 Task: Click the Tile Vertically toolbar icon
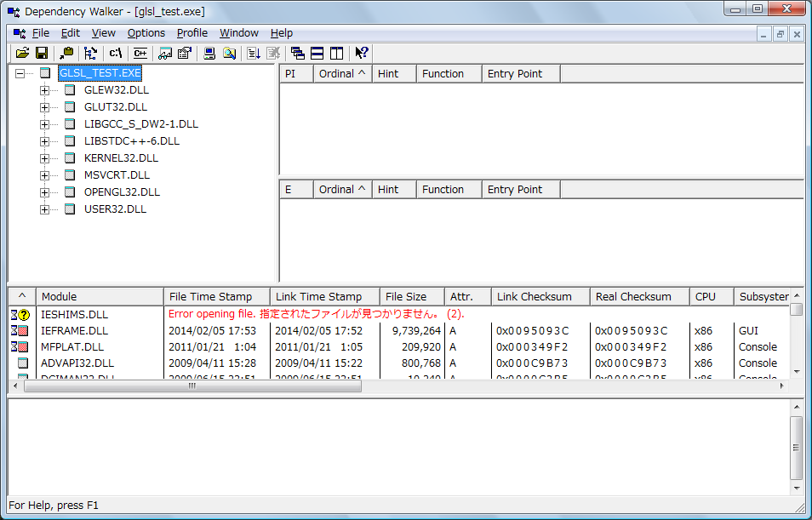(336, 53)
